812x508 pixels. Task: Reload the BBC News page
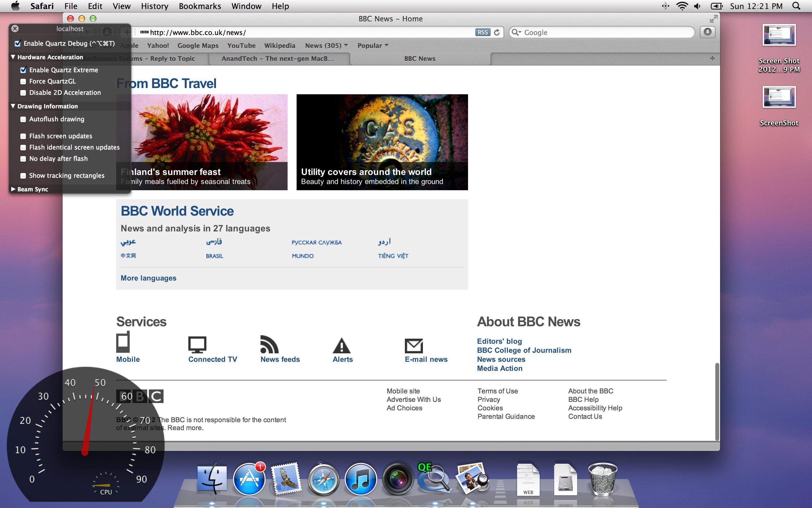(497, 32)
